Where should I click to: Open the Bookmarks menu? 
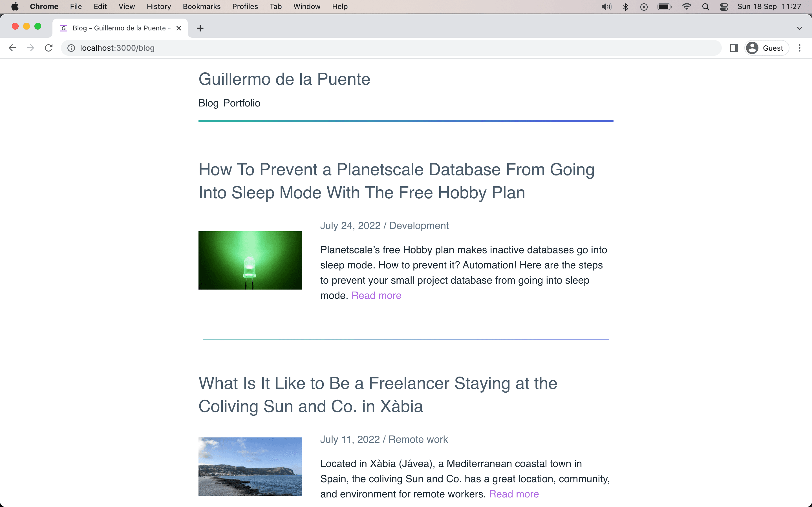[x=201, y=6]
